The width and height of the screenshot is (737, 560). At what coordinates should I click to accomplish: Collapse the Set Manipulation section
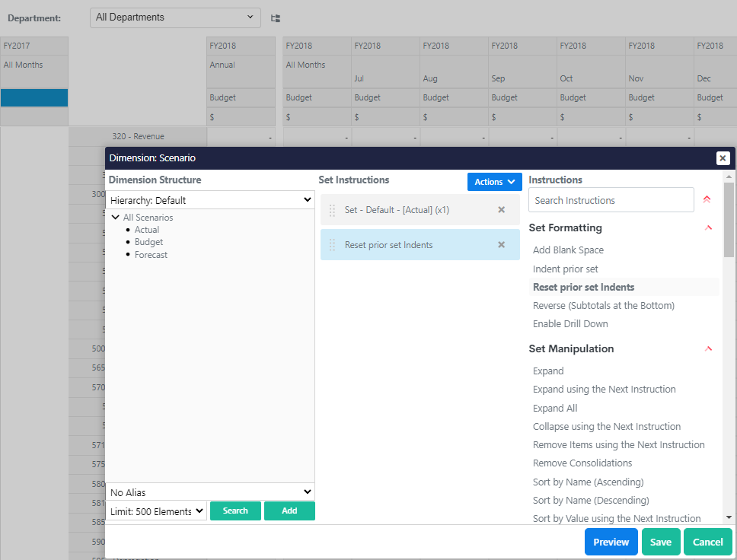coord(708,348)
